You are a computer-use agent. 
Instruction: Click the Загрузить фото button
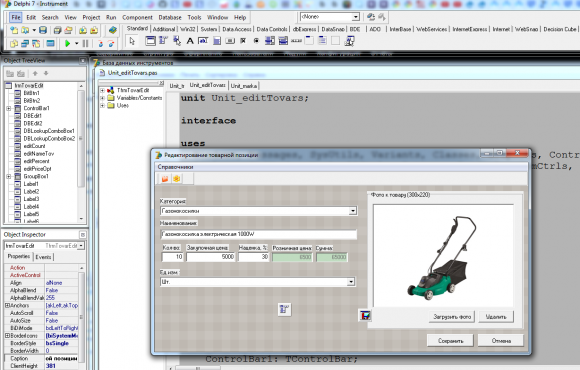point(452,317)
